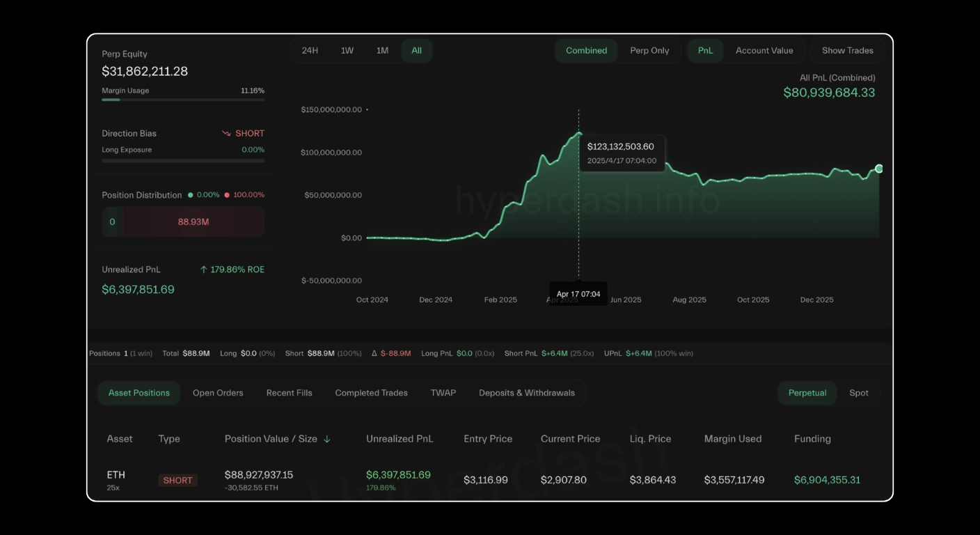Screen dimensions: 980x535
Task: Enable the Show Trades overlay
Action: point(847,50)
